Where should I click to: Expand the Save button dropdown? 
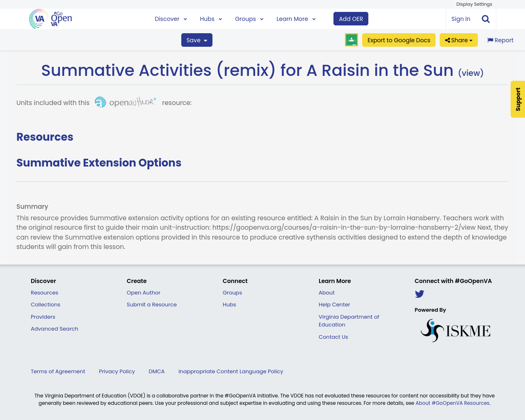point(205,40)
